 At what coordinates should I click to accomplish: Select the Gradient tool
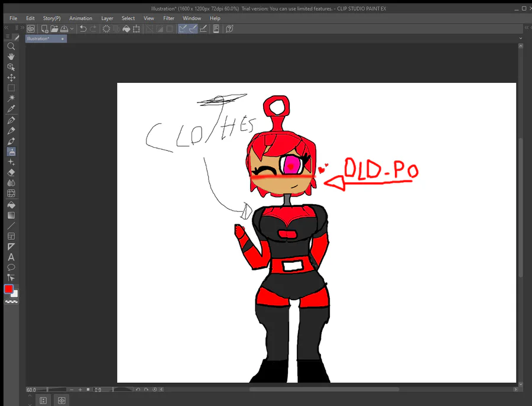click(11, 215)
